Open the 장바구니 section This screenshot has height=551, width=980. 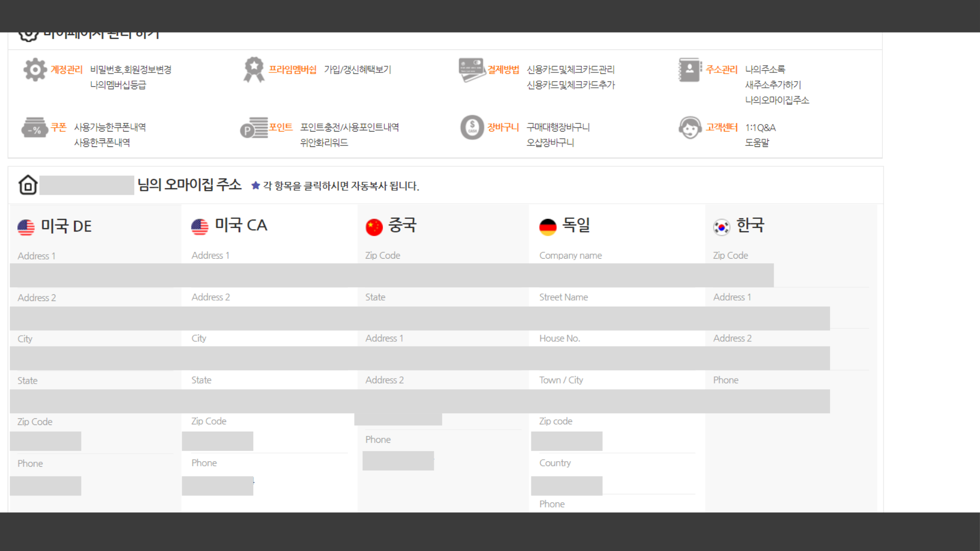pos(503,127)
